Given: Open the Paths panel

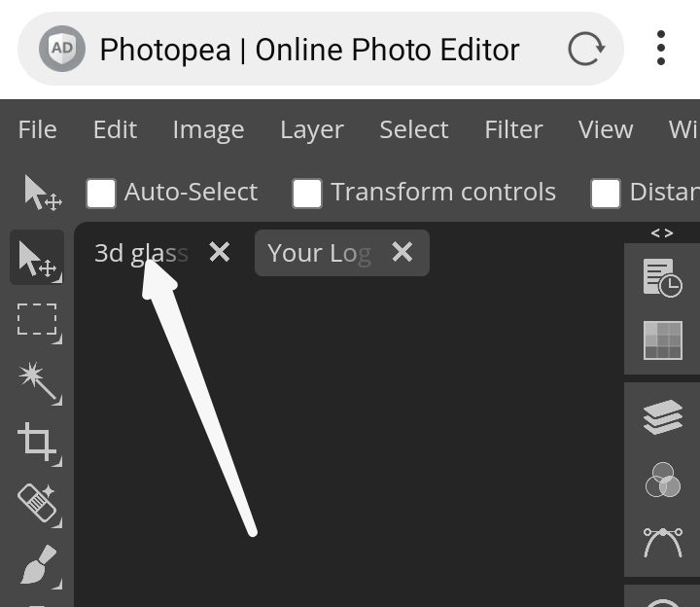Looking at the screenshot, I should (662, 542).
